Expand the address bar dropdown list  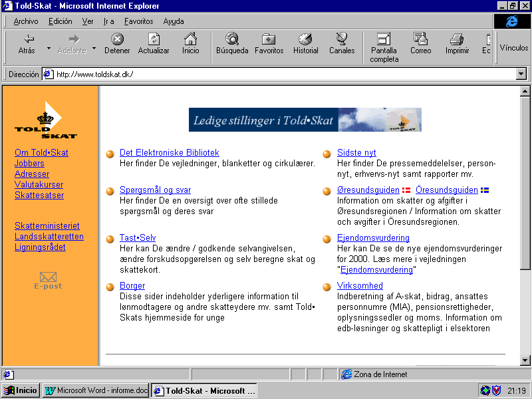(521, 74)
